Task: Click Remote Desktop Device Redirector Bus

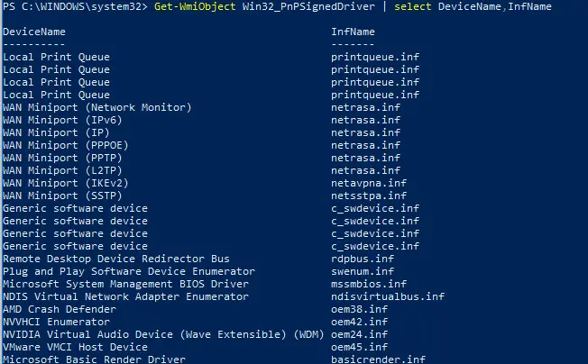Action: coord(116,259)
